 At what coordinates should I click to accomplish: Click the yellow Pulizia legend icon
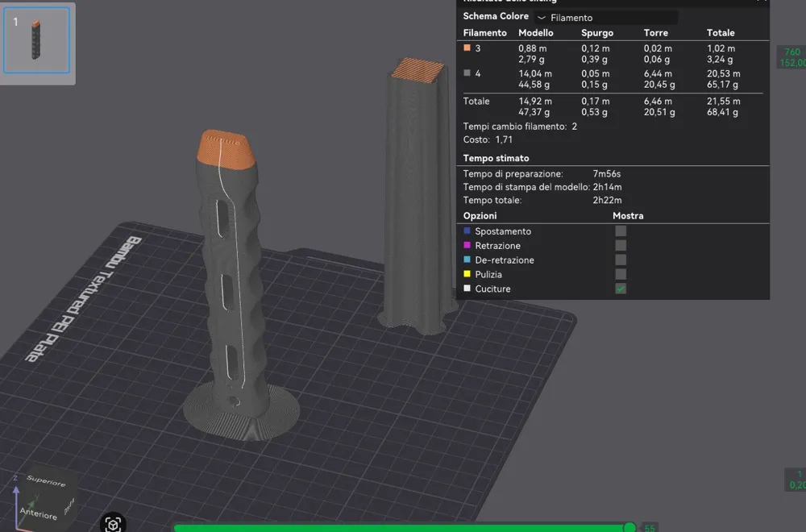click(x=467, y=275)
